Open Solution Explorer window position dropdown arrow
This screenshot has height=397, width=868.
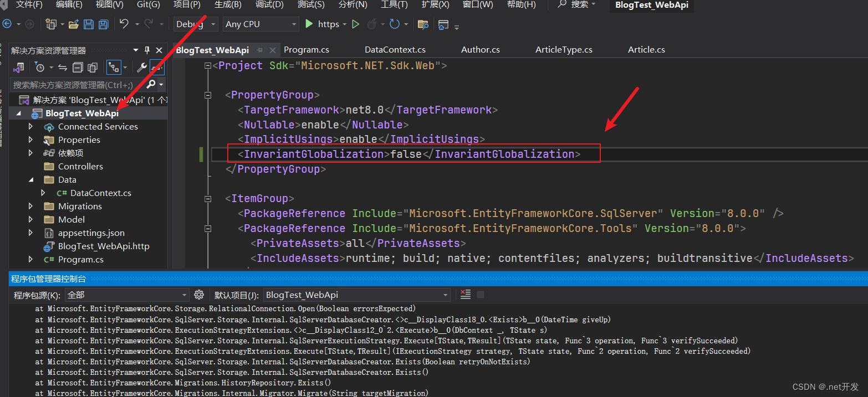tap(135, 50)
